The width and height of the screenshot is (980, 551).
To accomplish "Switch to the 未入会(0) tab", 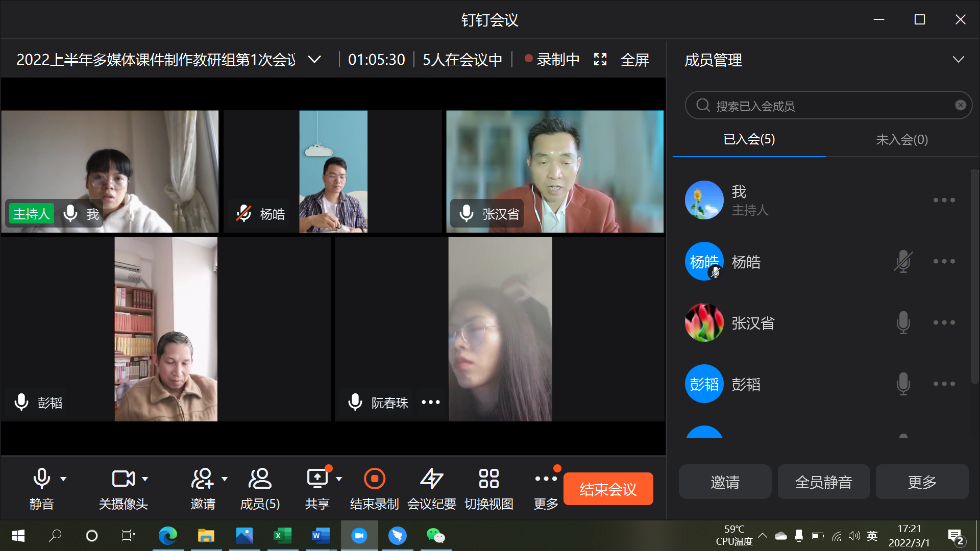I will [x=901, y=139].
